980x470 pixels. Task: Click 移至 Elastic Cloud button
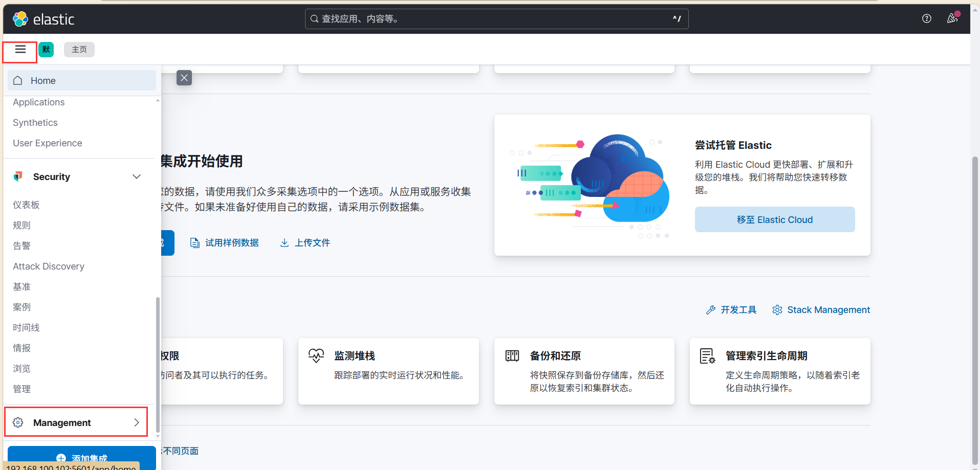coord(775,219)
